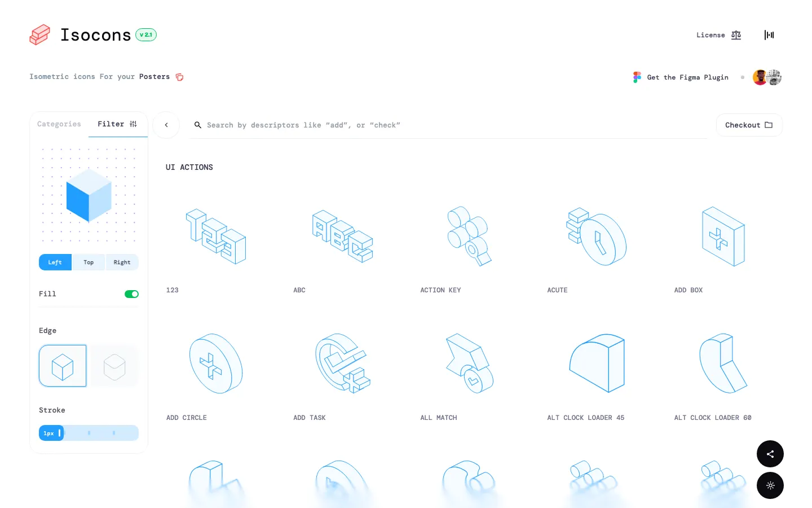This screenshot has width=812, height=508.
Task: Copy the tagline using the copy icon
Action: click(x=179, y=77)
